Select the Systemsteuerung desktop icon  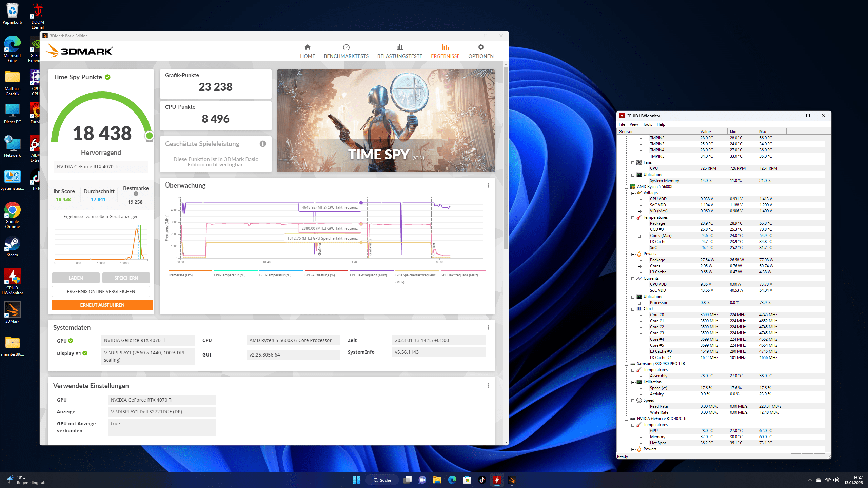pos(13,180)
